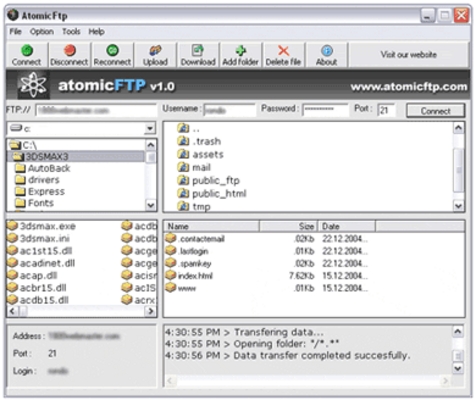This screenshot has height=400, width=476.
Task: Click the Download toolbar icon
Action: point(198,50)
